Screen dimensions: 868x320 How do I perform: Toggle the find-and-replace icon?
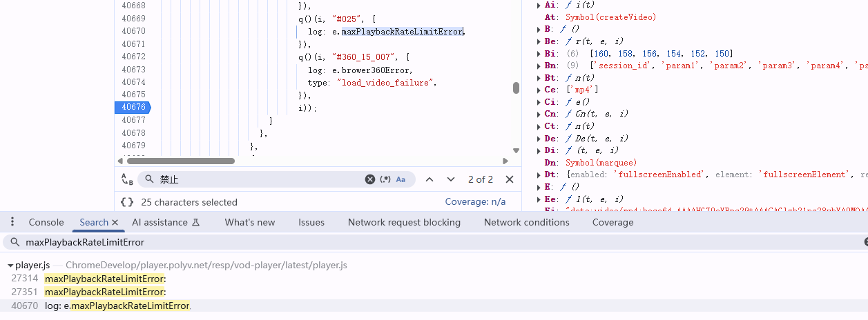(127, 179)
